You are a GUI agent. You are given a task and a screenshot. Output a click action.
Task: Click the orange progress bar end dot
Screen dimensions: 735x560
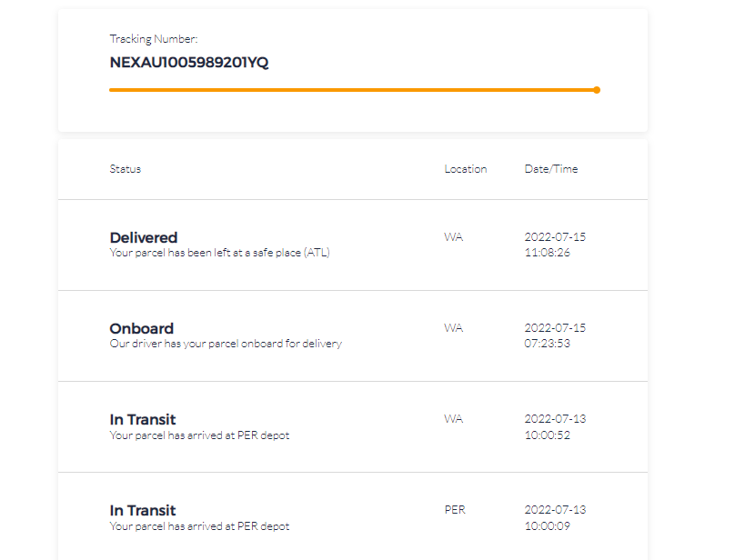(597, 90)
